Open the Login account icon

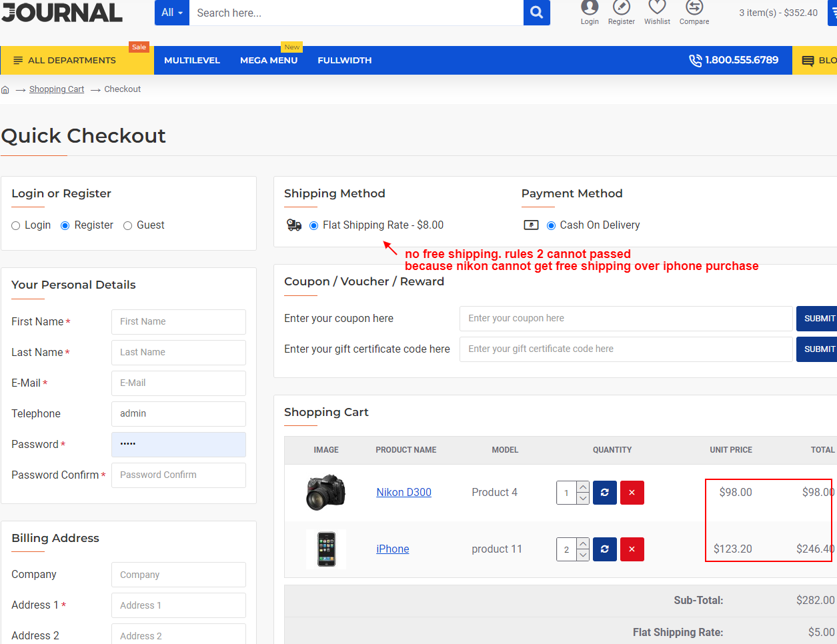click(590, 7)
